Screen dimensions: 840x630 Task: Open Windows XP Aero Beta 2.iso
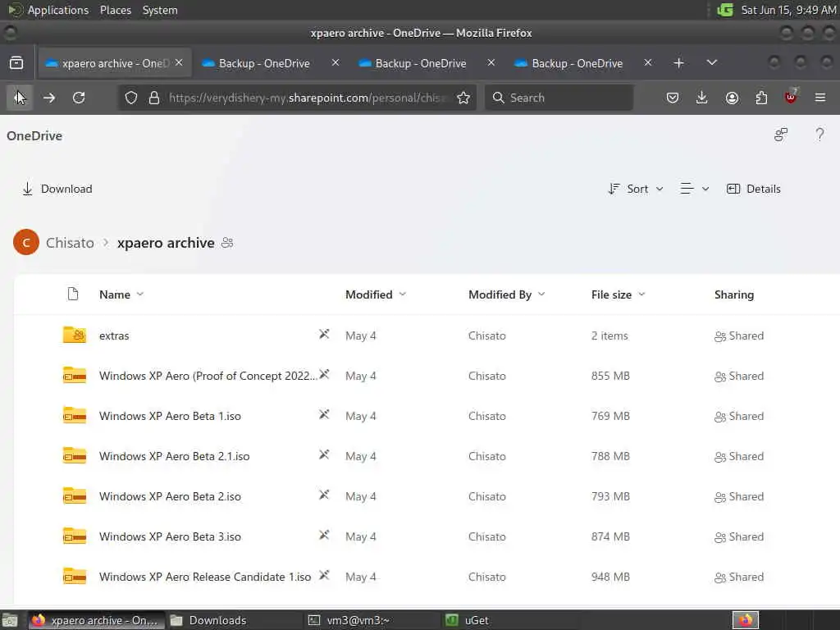[170, 496]
